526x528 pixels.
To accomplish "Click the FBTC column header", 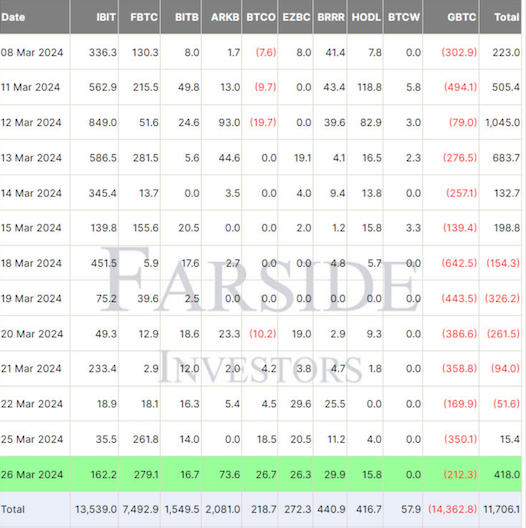I will coord(139,17).
